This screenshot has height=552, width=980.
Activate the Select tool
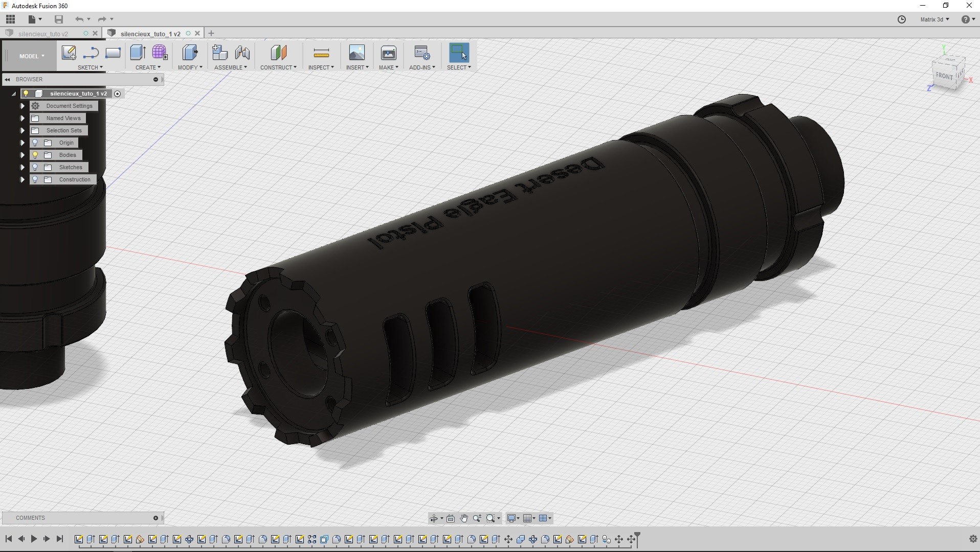click(x=459, y=53)
